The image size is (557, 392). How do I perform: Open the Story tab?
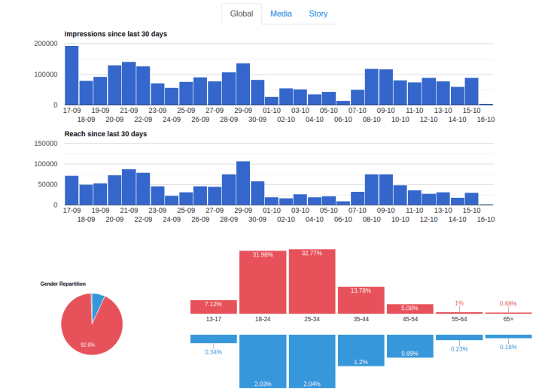click(318, 14)
